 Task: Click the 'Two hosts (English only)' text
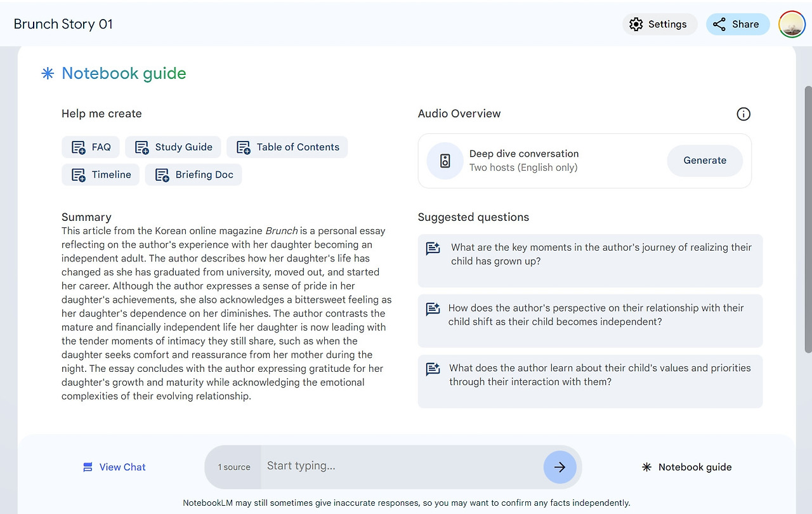coord(523,168)
